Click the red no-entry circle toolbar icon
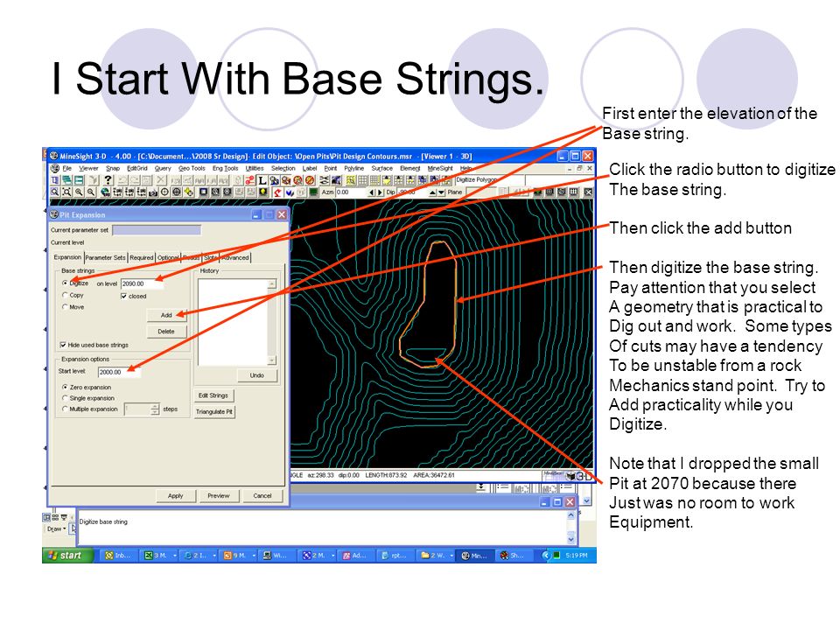The height and width of the screenshot is (630, 840). click(x=309, y=180)
